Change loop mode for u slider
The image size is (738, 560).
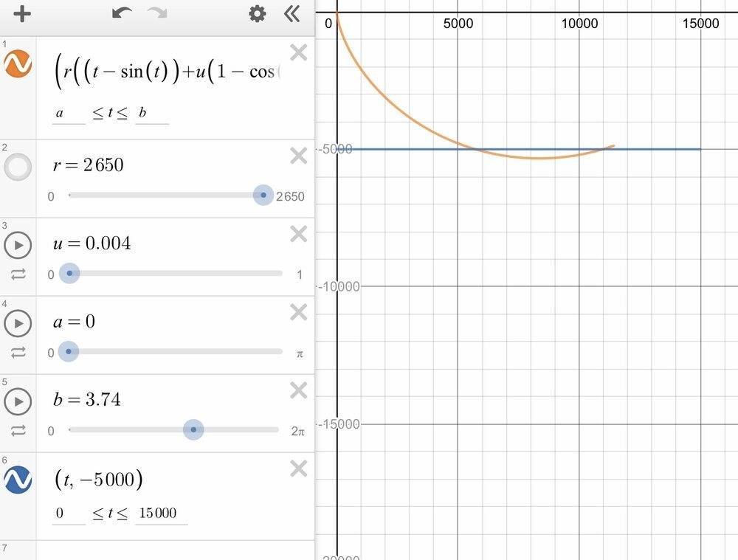coord(18,274)
